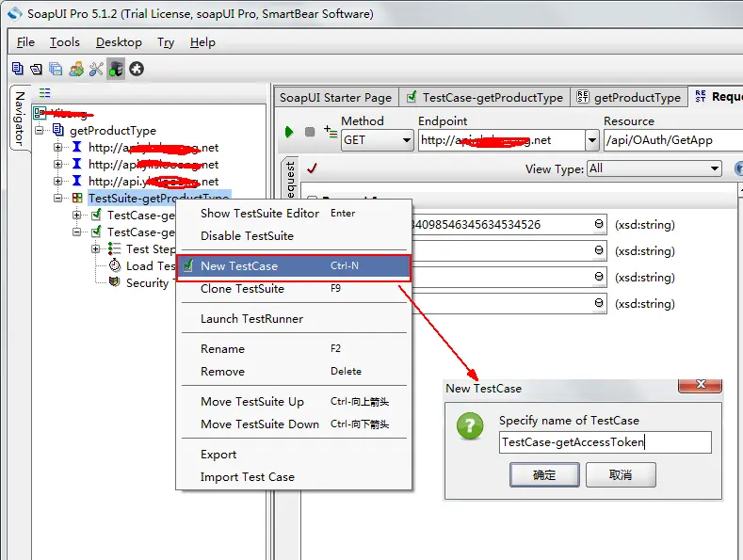Screen dimensions: 743x560
Task: Confirm dialog with 确定 button
Action: coord(544,474)
